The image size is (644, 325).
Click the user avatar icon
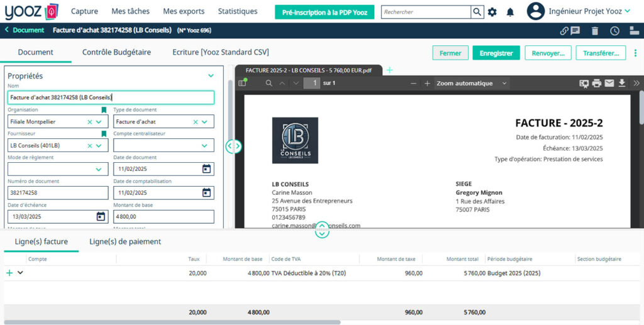point(536,11)
